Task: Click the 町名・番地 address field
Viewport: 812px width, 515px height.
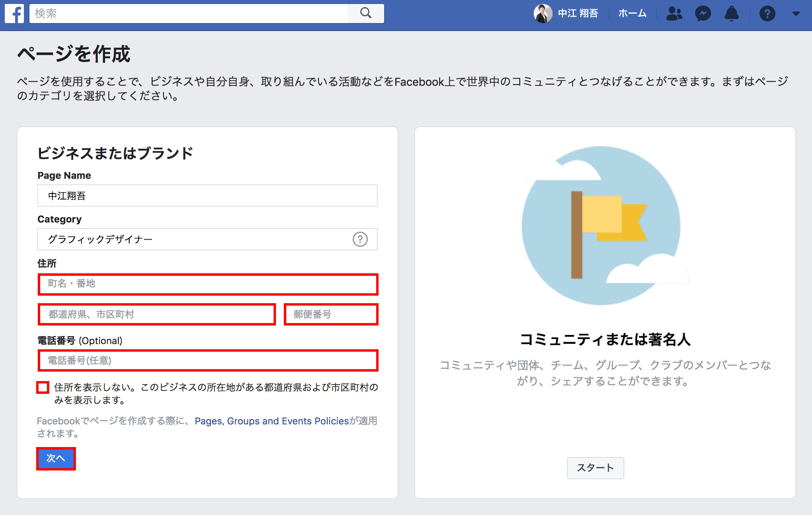Action: pyautogui.click(x=208, y=284)
